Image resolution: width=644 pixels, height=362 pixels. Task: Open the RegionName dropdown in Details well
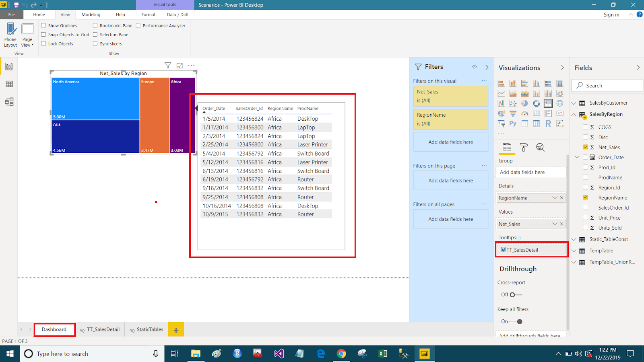(x=554, y=197)
